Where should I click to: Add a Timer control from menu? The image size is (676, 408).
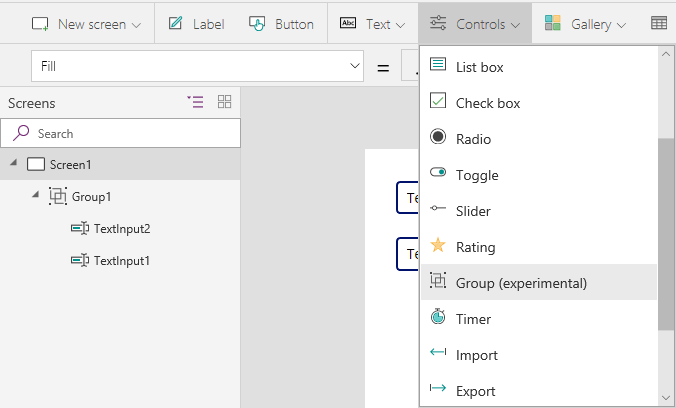[476, 319]
